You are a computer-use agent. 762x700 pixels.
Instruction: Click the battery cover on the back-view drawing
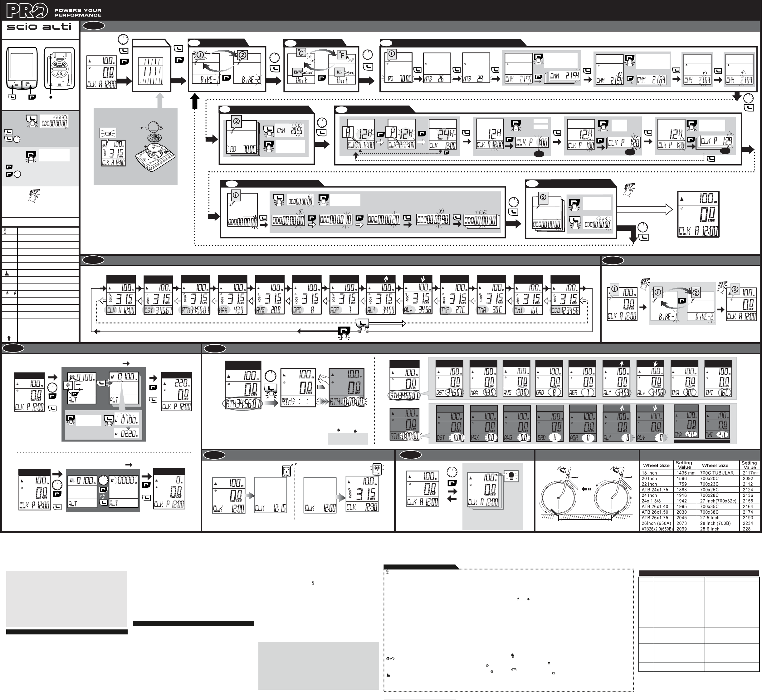59,70
